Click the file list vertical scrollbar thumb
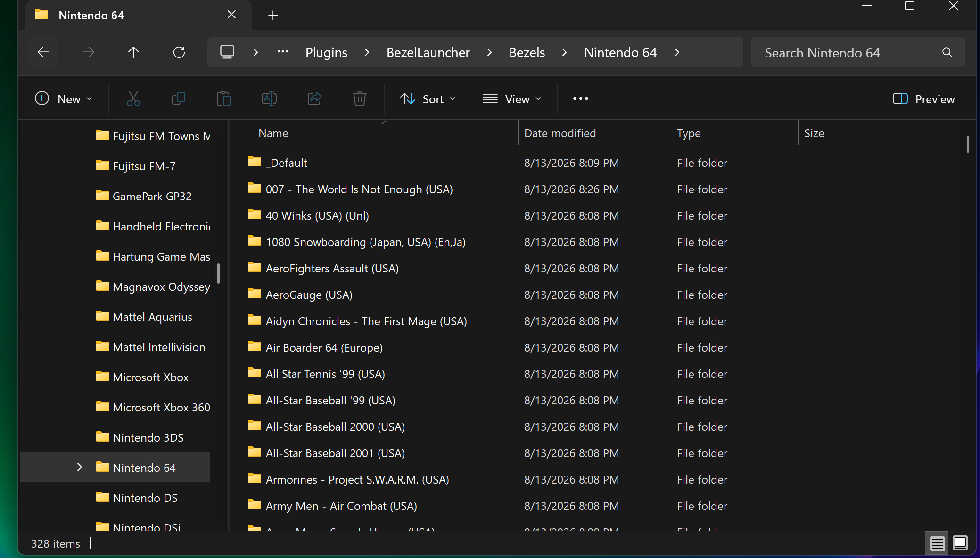The width and height of the screenshot is (980, 558). 968,144
